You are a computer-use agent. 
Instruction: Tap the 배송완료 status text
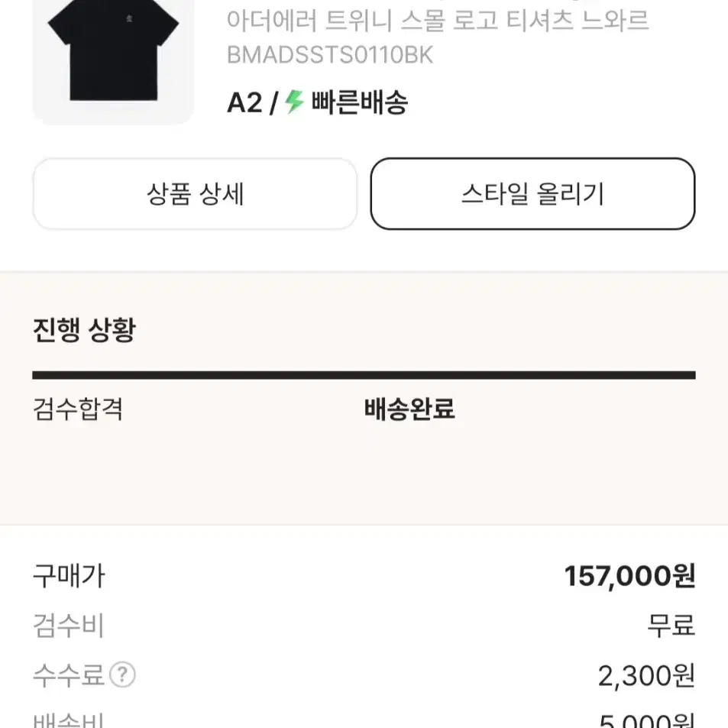pyautogui.click(x=409, y=409)
